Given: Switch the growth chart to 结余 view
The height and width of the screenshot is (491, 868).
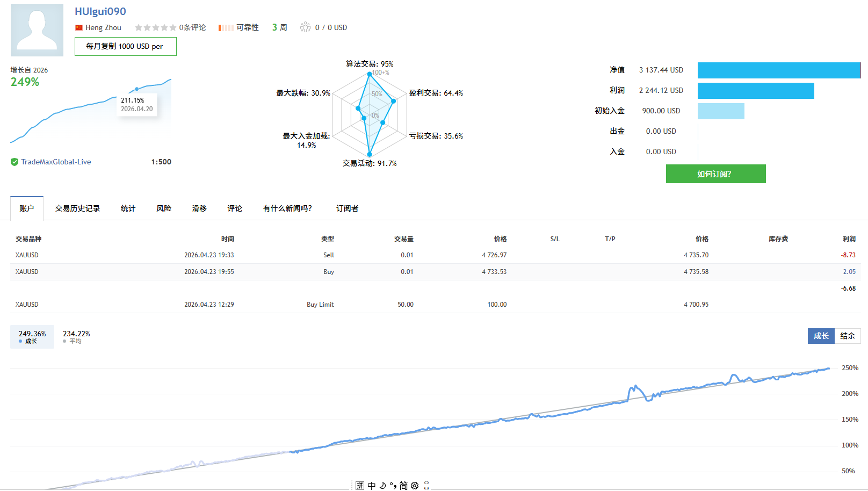Looking at the screenshot, I should pyautogui.click(x=848, y=336).
